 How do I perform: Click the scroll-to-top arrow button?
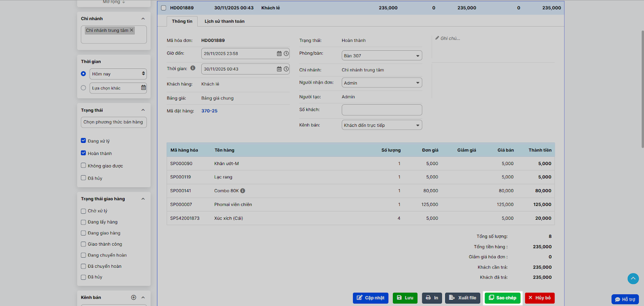pyautogui.click(x=633, y=279)
